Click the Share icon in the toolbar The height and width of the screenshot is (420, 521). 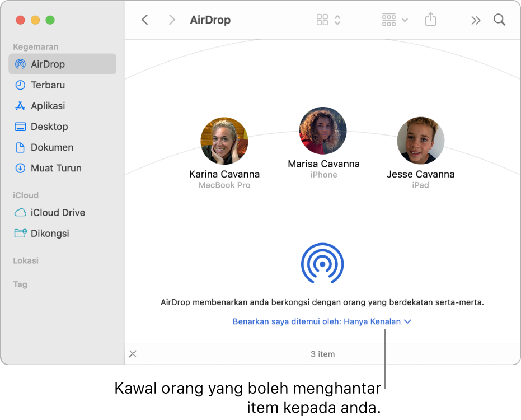coord(430,20)
